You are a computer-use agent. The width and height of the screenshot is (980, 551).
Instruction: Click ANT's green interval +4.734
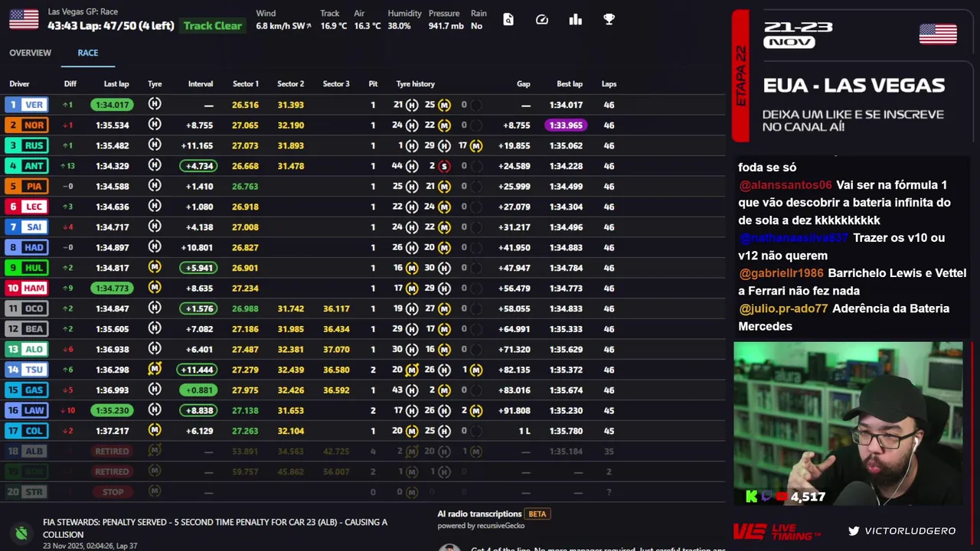(199, 166)
